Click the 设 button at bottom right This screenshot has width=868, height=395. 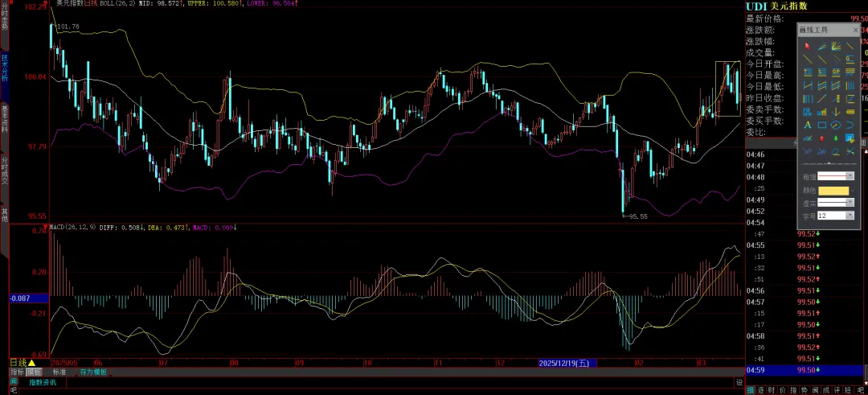(x=739, y=382)
